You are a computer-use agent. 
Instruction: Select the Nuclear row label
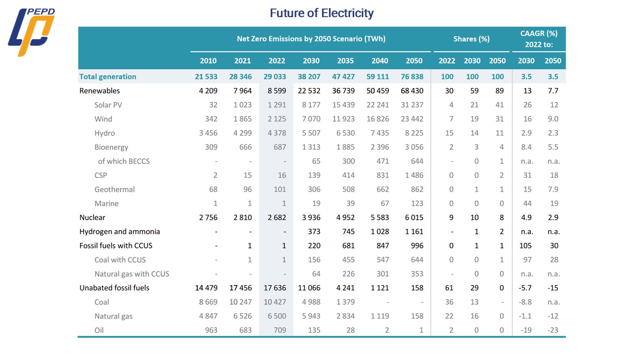click(93, 218)
